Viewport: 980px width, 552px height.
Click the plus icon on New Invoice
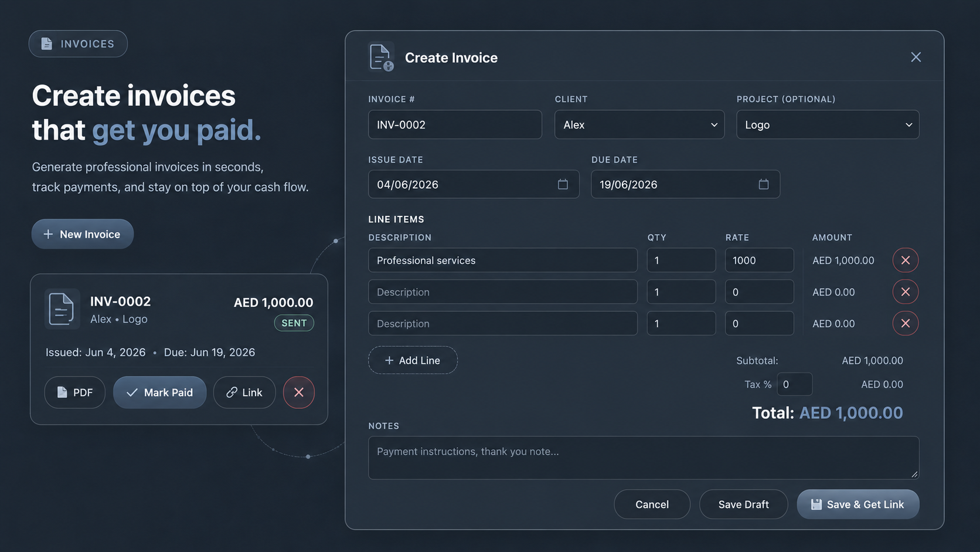click(48, 234)
